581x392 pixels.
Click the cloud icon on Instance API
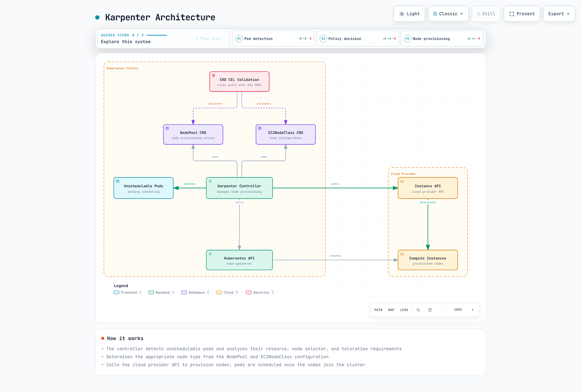point(402,181)
